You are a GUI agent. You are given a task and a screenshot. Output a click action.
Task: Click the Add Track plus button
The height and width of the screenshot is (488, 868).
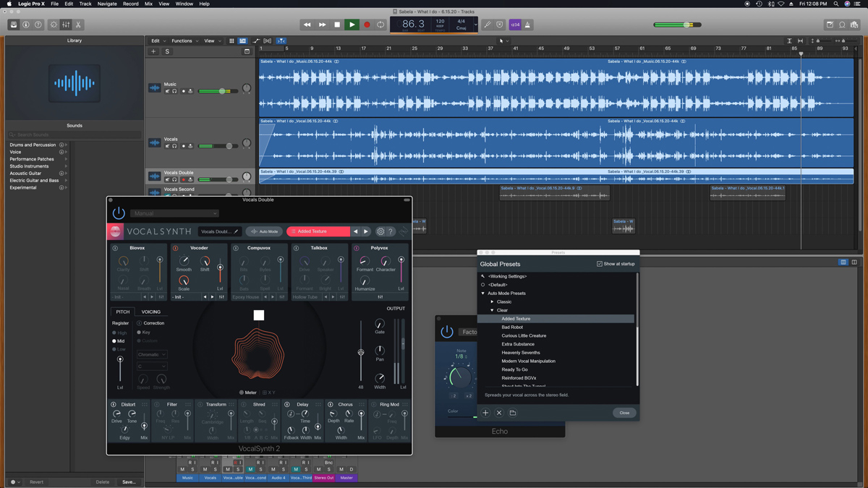(153, 52)
